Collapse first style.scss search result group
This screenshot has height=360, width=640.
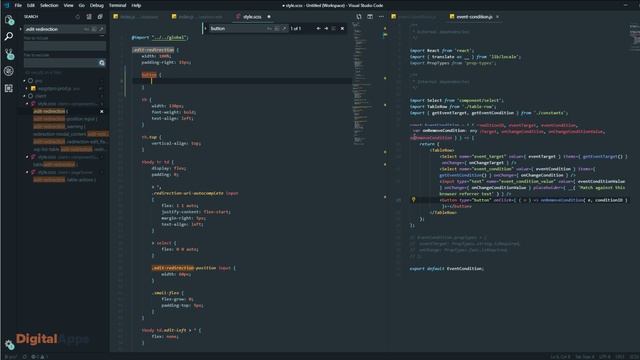(x=27, y=104)
